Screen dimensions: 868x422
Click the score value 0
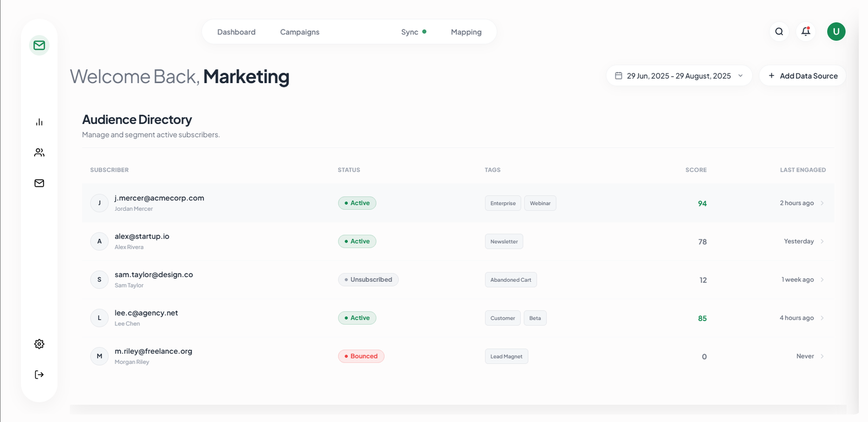coord(704,357)
